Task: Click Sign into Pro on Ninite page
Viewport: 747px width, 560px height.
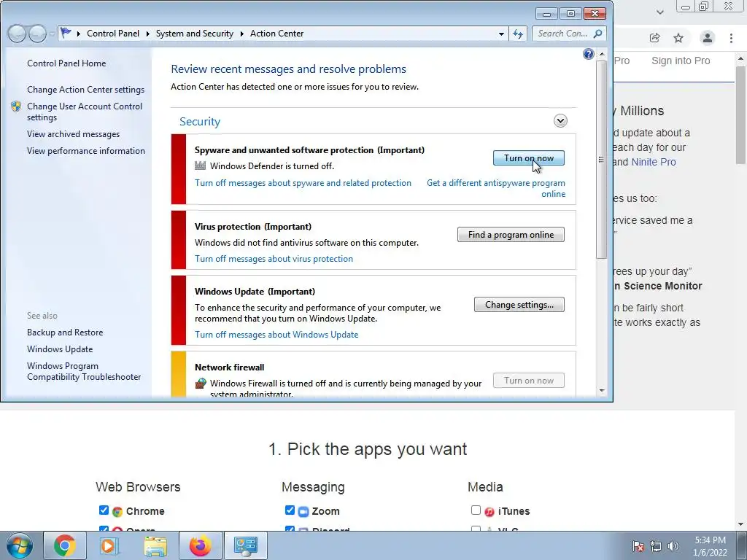Action: (x=681, y=61)
